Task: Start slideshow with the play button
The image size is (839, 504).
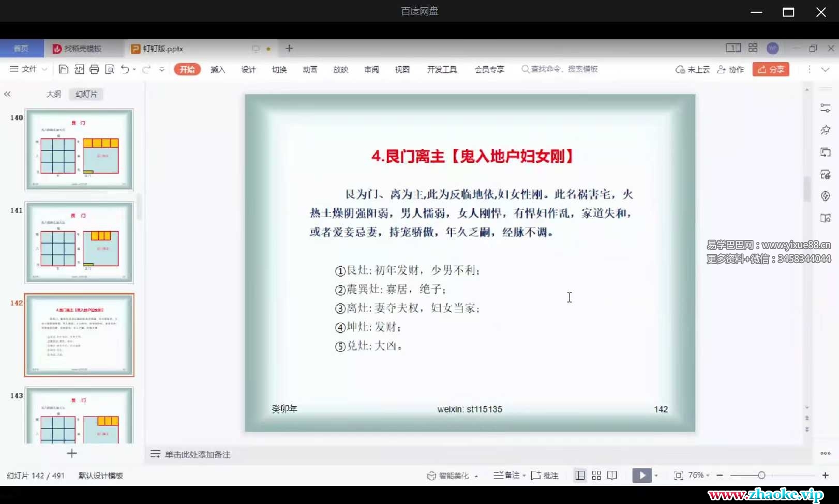Action: coord(641,476)
